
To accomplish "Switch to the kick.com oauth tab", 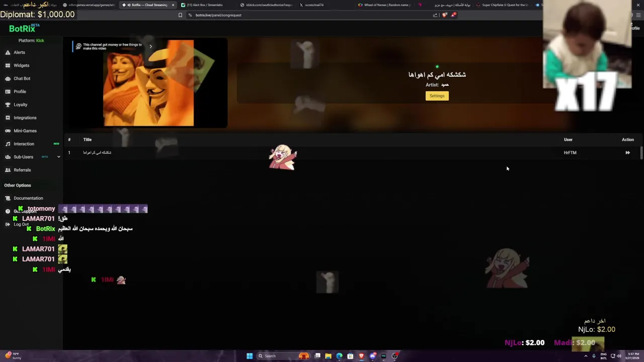I will pyautogui.click(x=267, y=5).
